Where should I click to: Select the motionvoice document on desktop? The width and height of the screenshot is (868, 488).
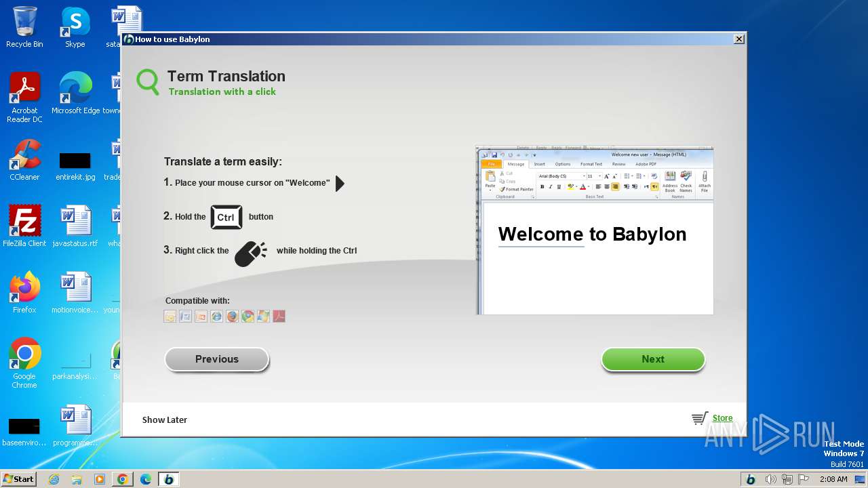[x=75, y=293]
